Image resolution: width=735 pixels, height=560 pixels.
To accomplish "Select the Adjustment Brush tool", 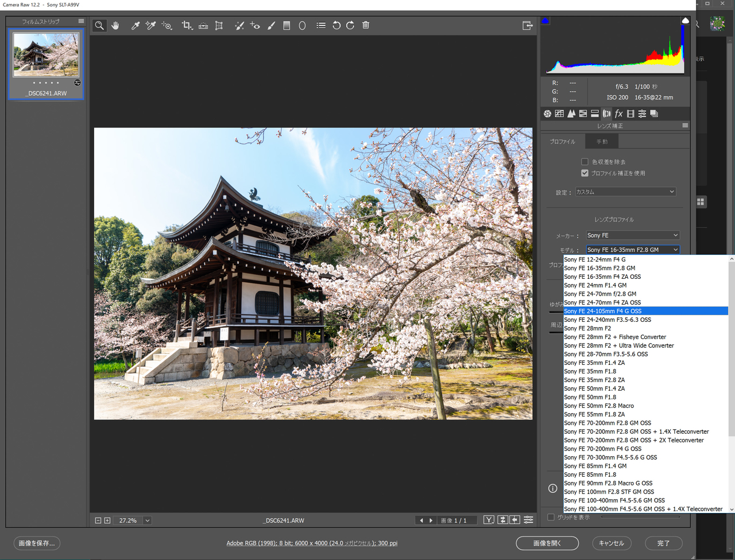I will [x=271, y=25].
